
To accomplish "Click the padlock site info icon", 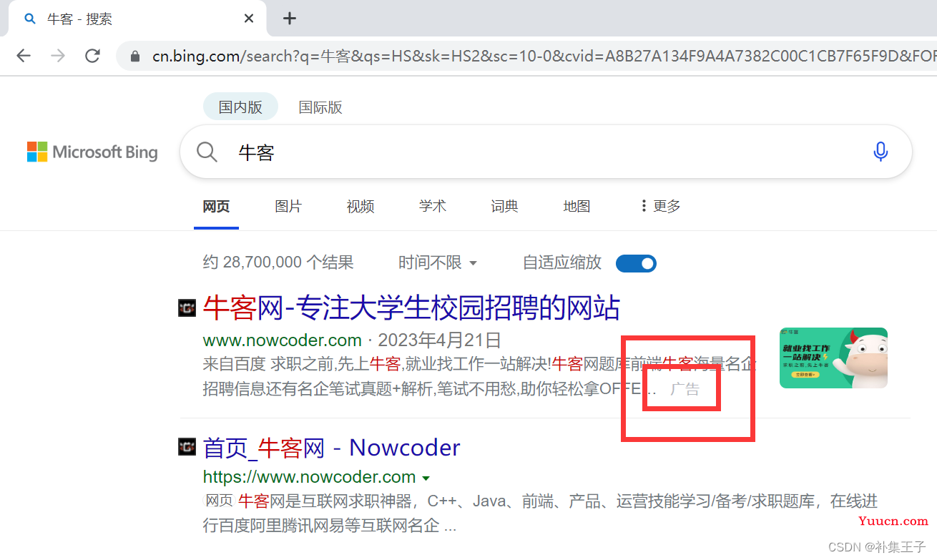I will click(x=135, y=56).
